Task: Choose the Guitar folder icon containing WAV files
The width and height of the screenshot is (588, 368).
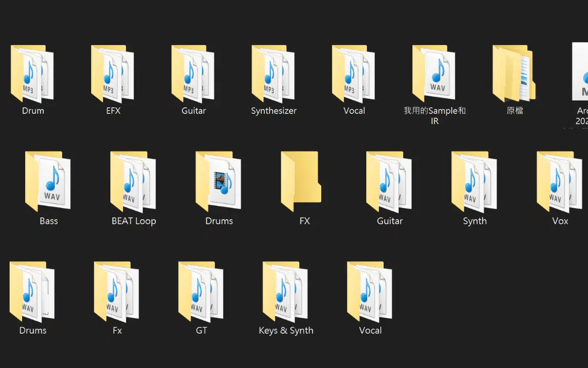Action: (x=389, y=182)
